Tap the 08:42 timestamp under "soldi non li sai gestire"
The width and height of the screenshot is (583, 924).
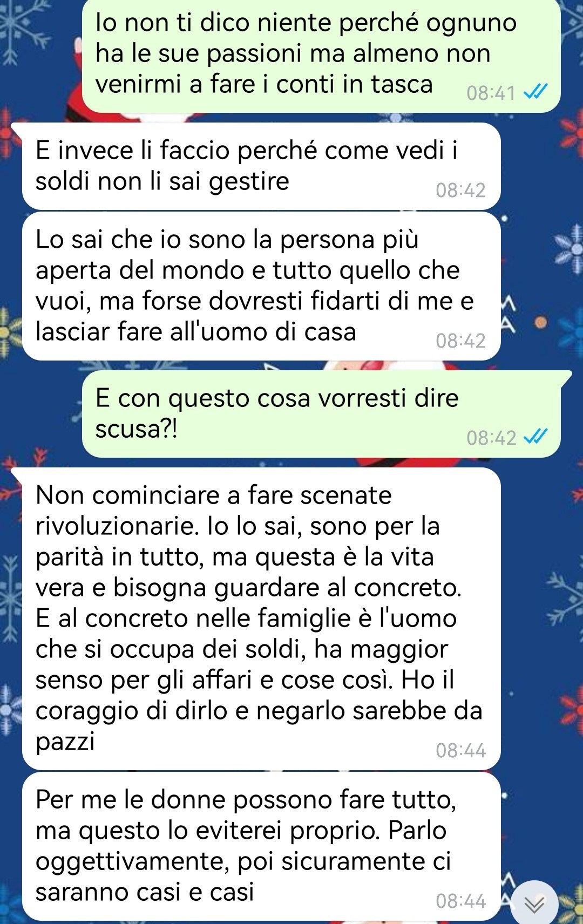[x=461, y=190]
